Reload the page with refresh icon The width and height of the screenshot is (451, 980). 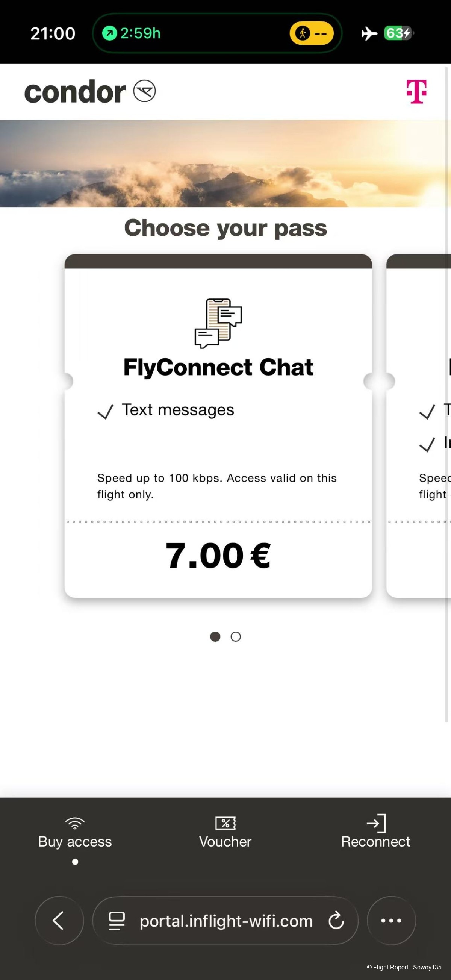[336, 921]
